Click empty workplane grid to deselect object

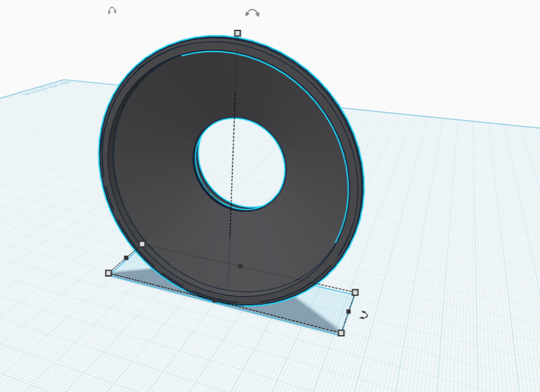click(449, 253)
